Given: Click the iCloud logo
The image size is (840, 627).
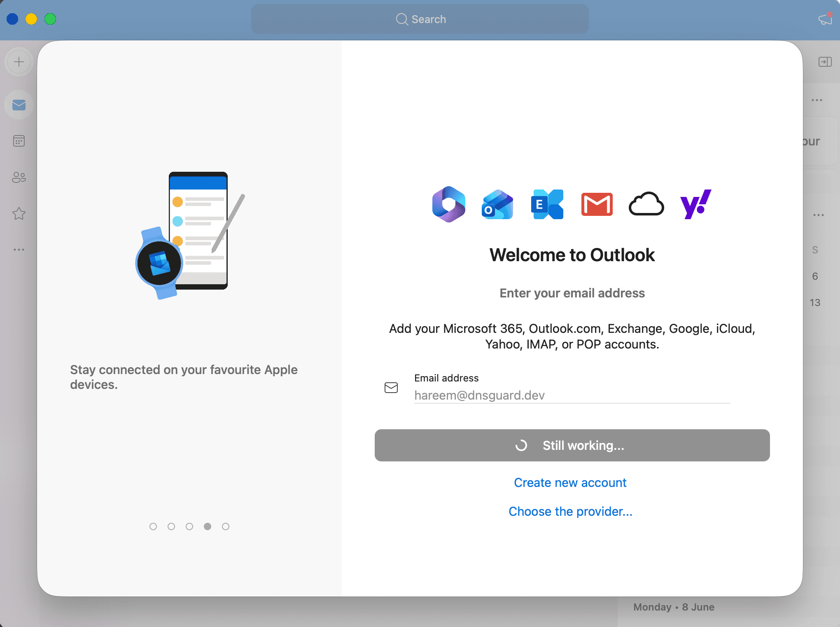Looking at the screenshot, I should pyautogui.click(x=646, y=204).
